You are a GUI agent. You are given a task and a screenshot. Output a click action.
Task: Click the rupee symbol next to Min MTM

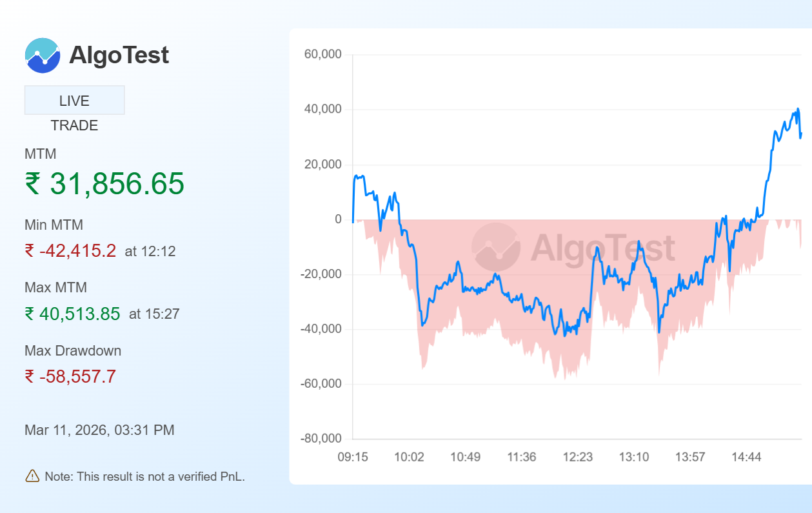coord(30,251)
